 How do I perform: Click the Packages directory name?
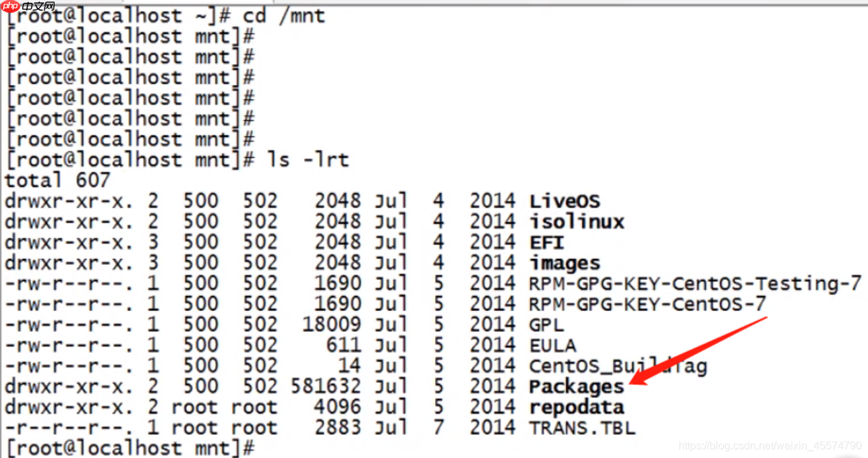coord(577,387)
